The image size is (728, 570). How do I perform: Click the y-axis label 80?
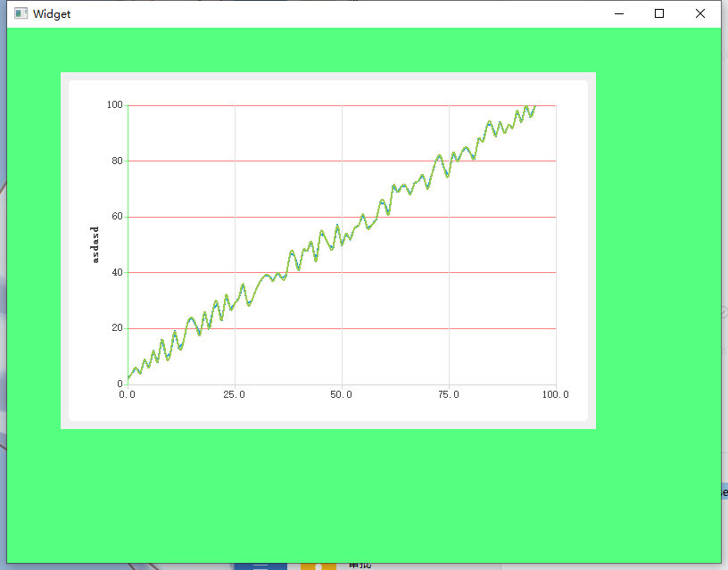click(118, 161)
